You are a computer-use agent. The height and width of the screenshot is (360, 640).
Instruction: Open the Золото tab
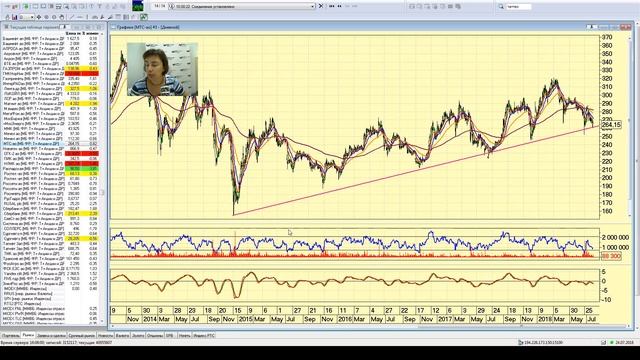pyautogui.click(x=138, y=336)
